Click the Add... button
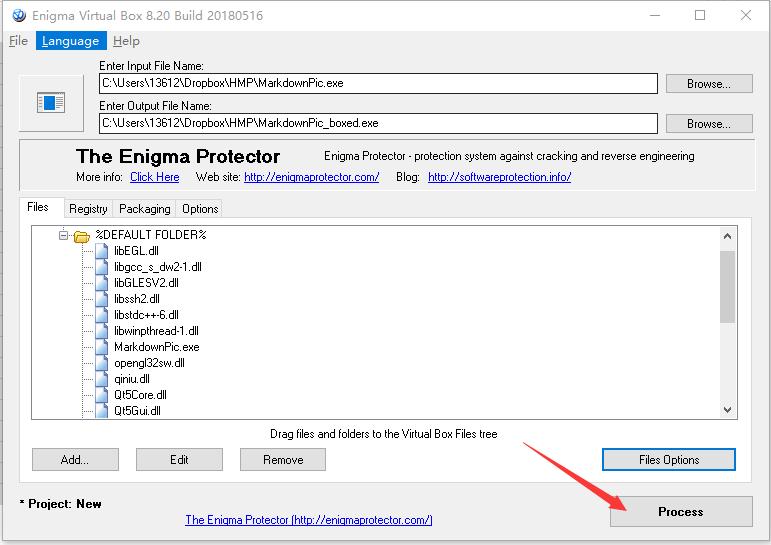 [75, 459]
